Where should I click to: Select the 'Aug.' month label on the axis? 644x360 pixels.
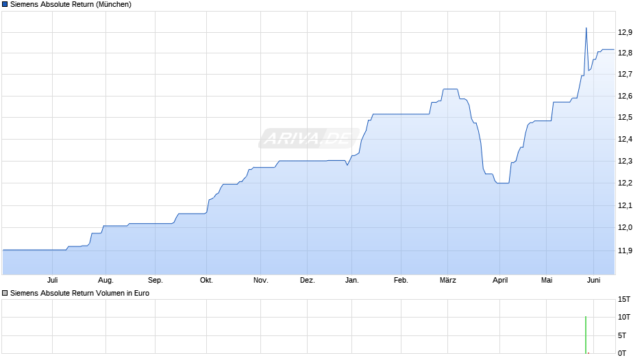point(106,281)
